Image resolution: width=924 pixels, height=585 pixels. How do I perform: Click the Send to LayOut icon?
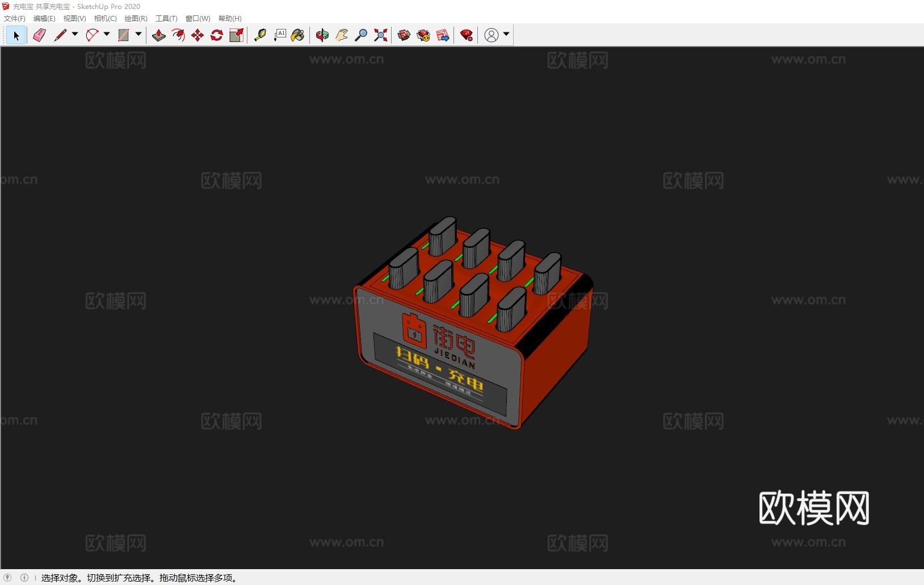[x=443, y=36]
